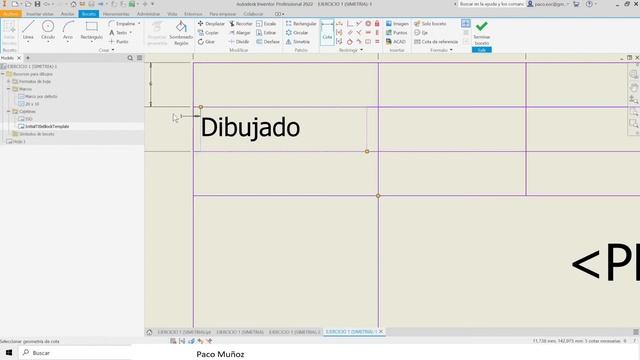This screenshot has height=360, width=640.
Task: Open the Restringir panel dropdown arrow
Action: [x=362, y=50]
